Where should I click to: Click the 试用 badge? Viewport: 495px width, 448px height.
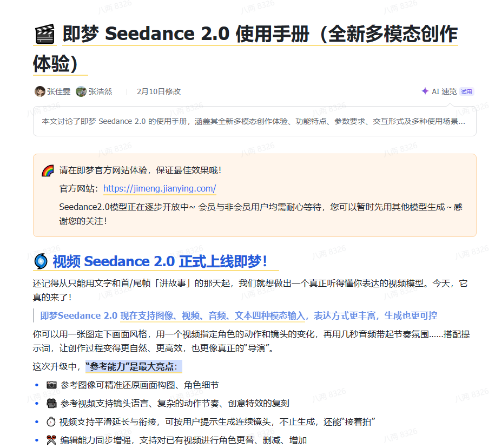(x=466, y=91)
